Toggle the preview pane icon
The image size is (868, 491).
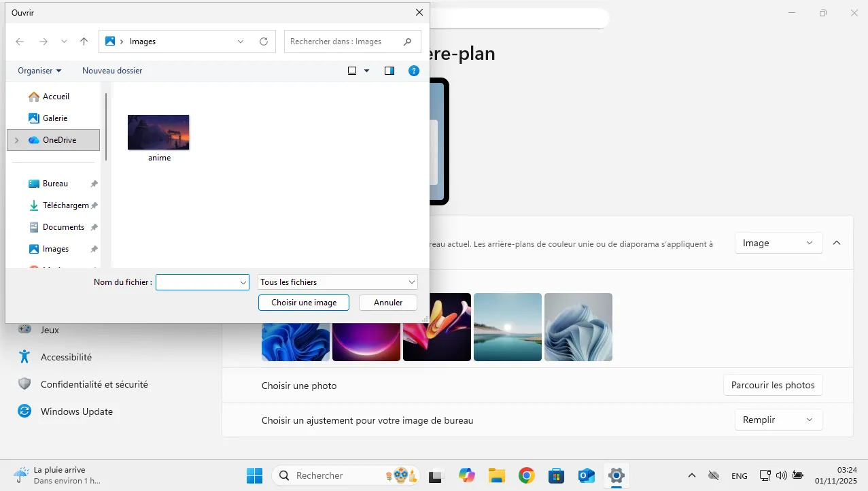click(389, 71)
